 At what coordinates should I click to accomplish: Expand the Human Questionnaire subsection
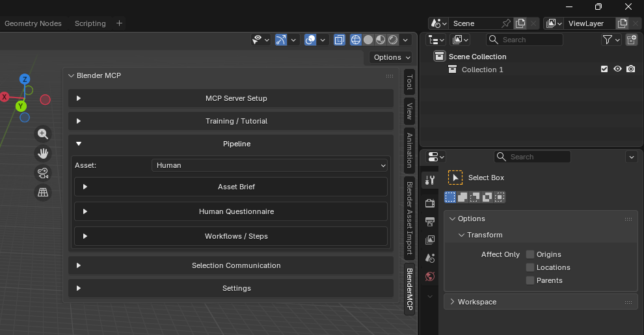click(x=231, y=211)
